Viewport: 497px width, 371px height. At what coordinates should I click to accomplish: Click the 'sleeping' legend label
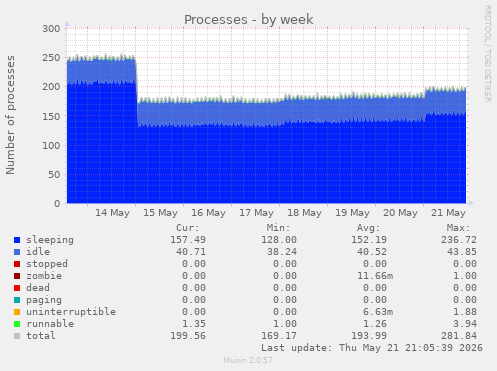click(x=50, y=240)
